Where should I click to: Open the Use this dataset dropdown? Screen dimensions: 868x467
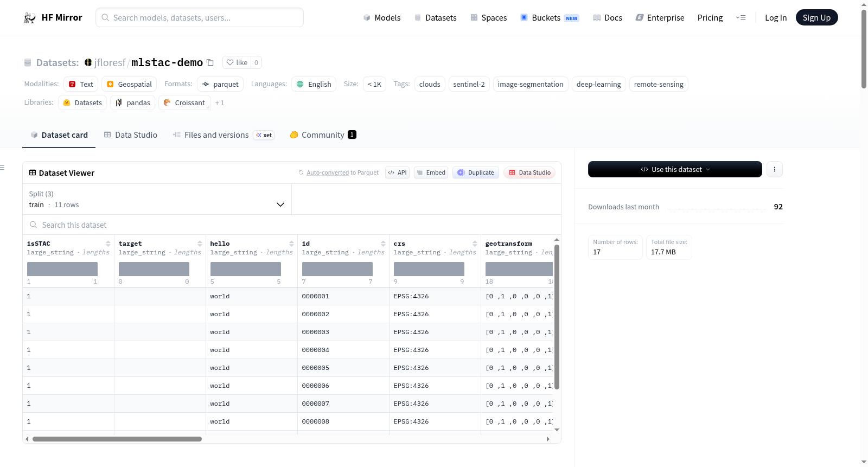coord(675,169)
